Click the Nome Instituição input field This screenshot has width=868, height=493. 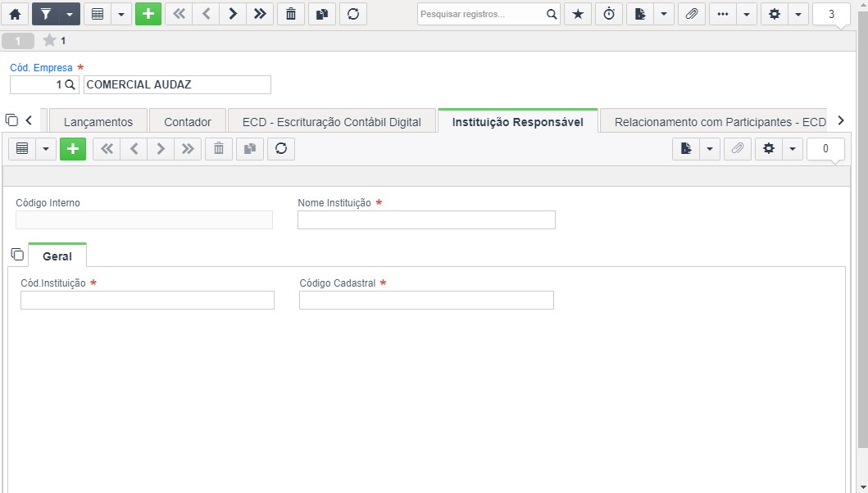(426, 219)
